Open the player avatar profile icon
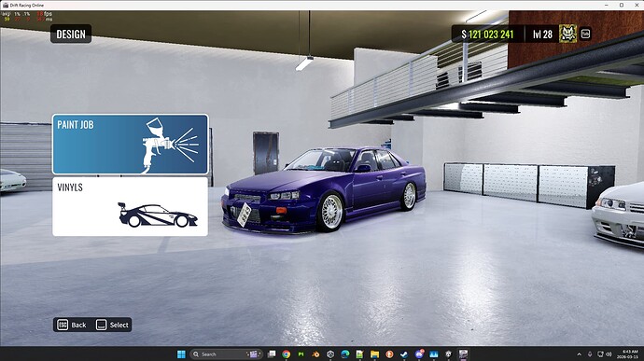 pyautogui.click(x=567, y=34)
